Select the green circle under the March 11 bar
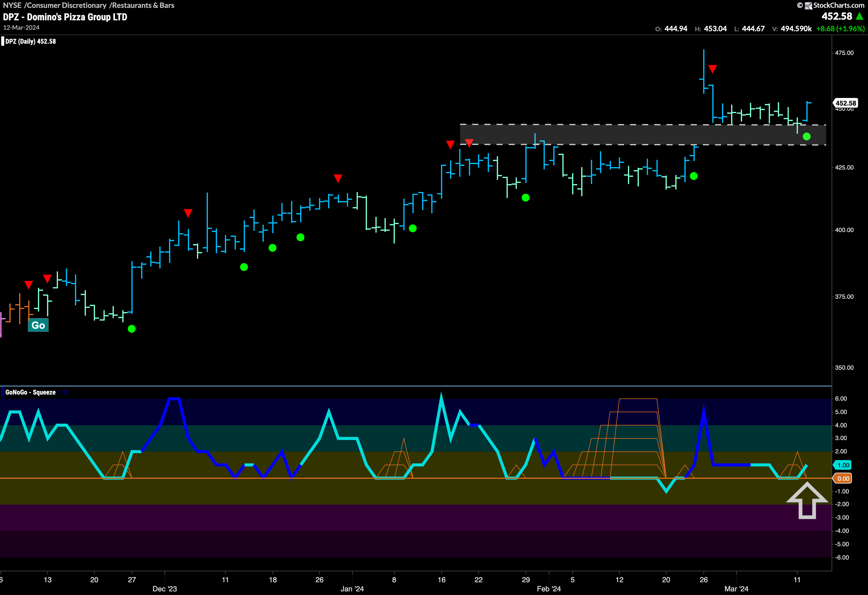The width and height of the screenshot is (868, 595). [x=806, y=136]
